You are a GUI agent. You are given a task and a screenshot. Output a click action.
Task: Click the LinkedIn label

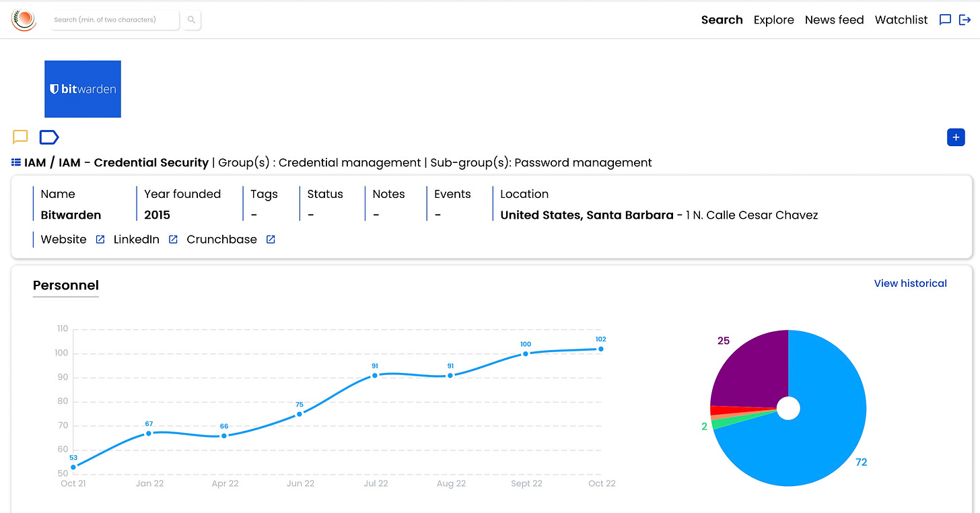click(137, 239)
